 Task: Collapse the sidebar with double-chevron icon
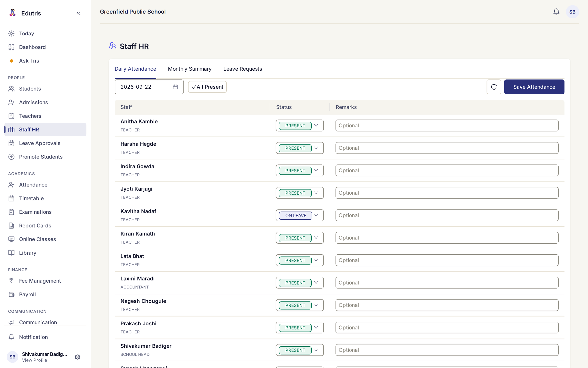click(78, 13)
